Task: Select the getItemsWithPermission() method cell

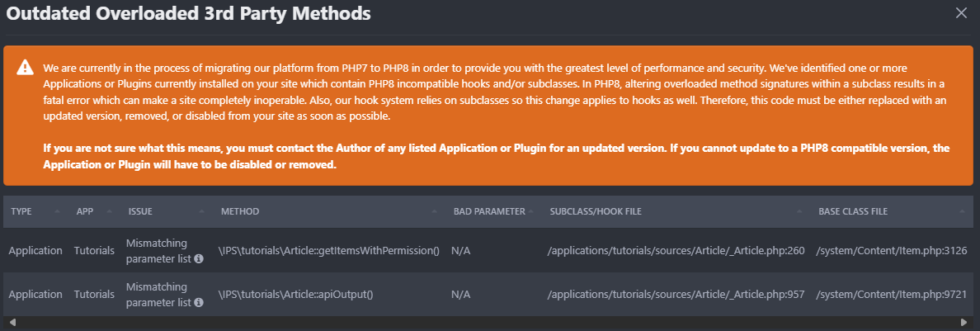Action: [328, 251]
